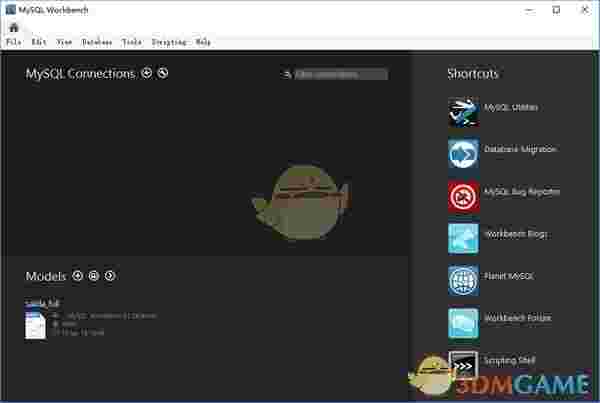
Task: Visit the Workbench Blogs label
Action: coord(516,234)
